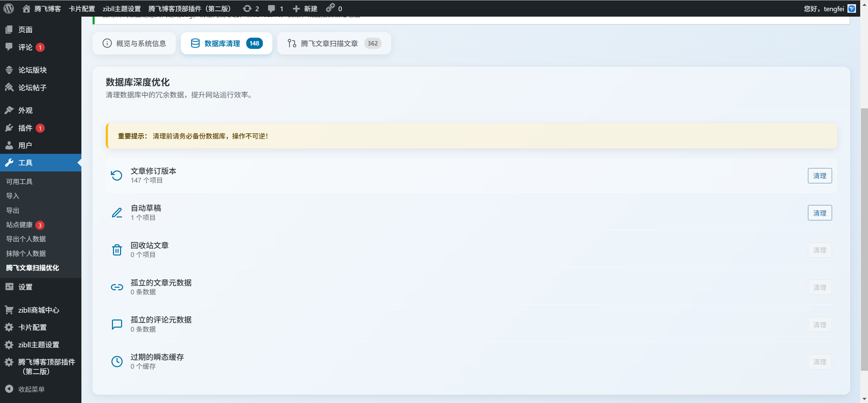The image size is (868, 403).
Task: Open the 插件 sidebar menu
Action: coord(25,128)
